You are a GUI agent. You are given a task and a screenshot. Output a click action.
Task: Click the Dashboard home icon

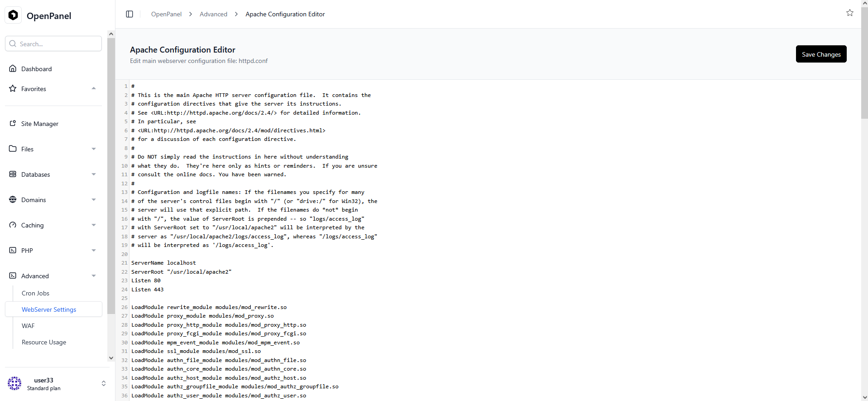click(13, 68)
